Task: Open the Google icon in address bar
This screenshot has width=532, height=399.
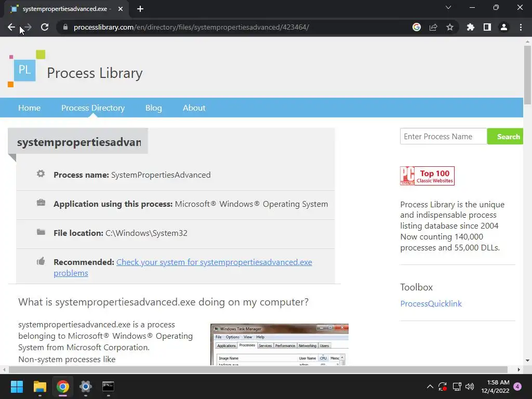Action: [x=417, y=27]
